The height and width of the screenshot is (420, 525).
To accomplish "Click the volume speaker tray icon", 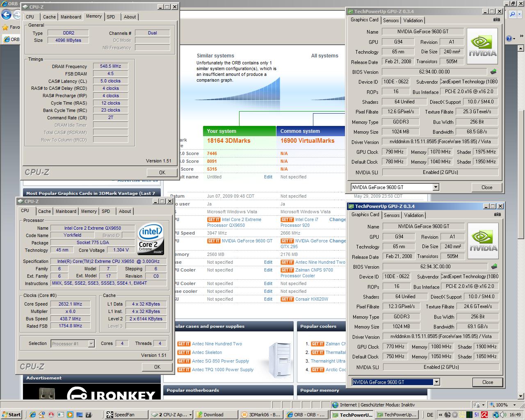I will 502,415.
